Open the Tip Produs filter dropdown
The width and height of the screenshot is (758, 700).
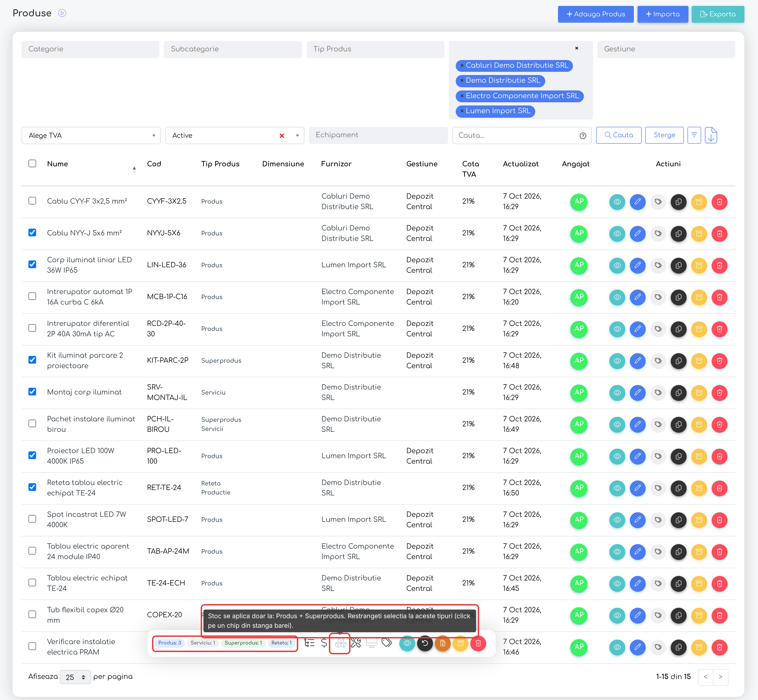tap(375, 49)
